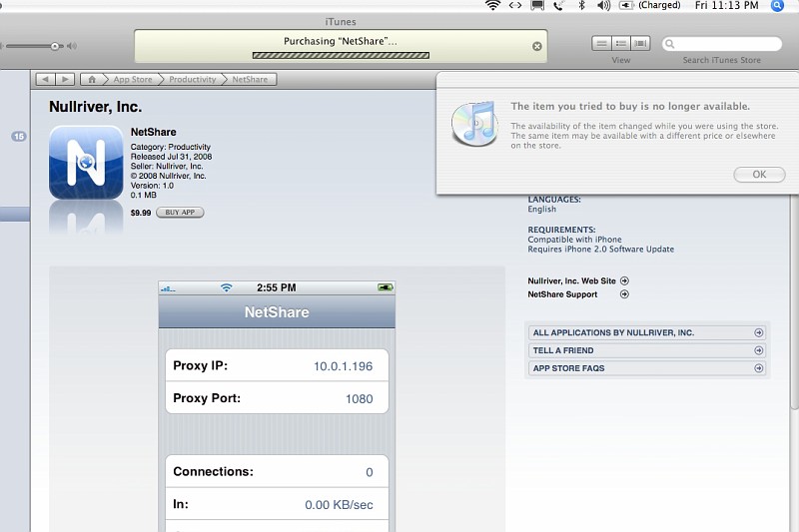Click the 15 badge in sidebar
This screenshot has height=532, width=799.
point(19,137)
